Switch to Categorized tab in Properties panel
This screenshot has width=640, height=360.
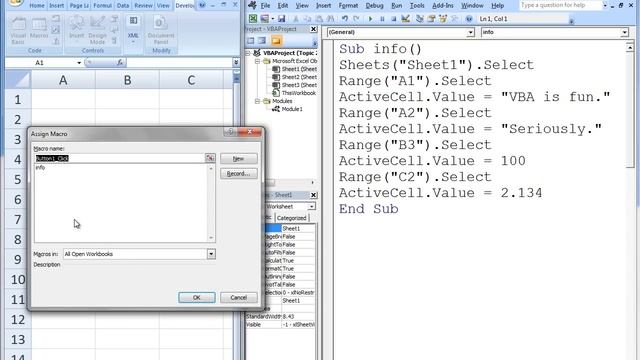291,218
